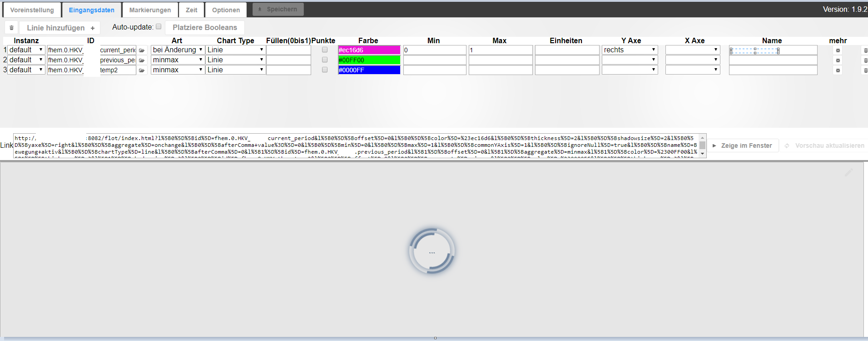Click 'Zeige im Fenster' button
This screenshot has width=868, height=341.
click(743, 145)
